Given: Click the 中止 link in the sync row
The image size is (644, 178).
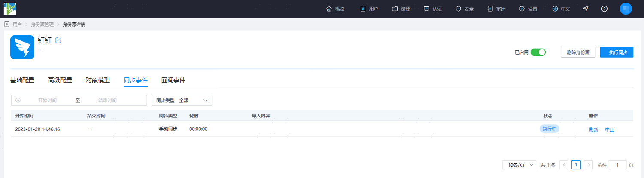Looking at the screenshot, I should coord(610,129).
